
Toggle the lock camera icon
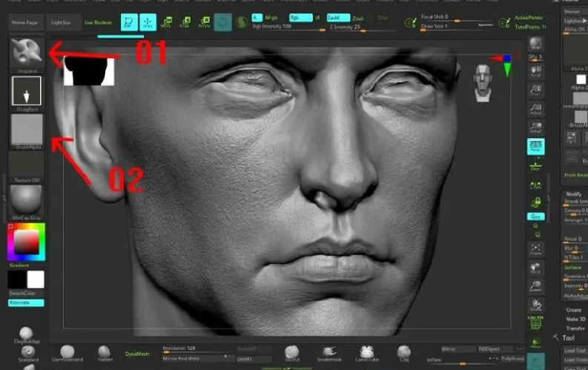tap(535, 203)
